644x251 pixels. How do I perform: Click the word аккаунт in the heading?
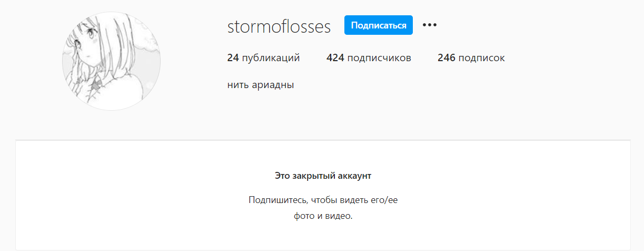354,176
